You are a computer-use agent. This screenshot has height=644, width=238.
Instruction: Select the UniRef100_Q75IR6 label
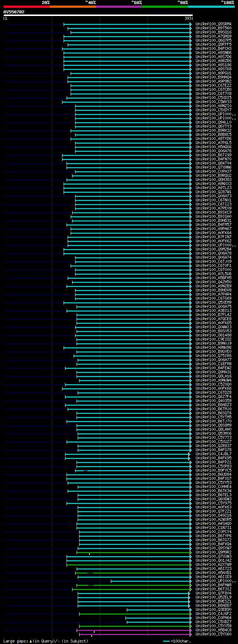213,356
